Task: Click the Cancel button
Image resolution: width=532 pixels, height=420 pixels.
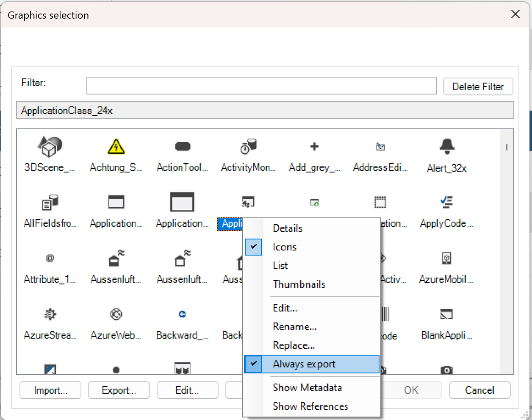Action: click(479, 390)
